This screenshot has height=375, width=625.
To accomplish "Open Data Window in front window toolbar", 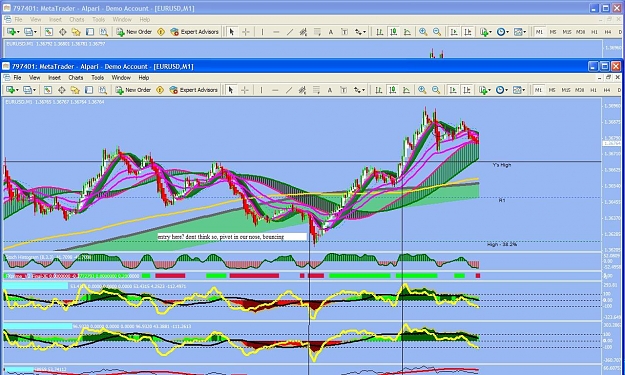I will 62,90.
